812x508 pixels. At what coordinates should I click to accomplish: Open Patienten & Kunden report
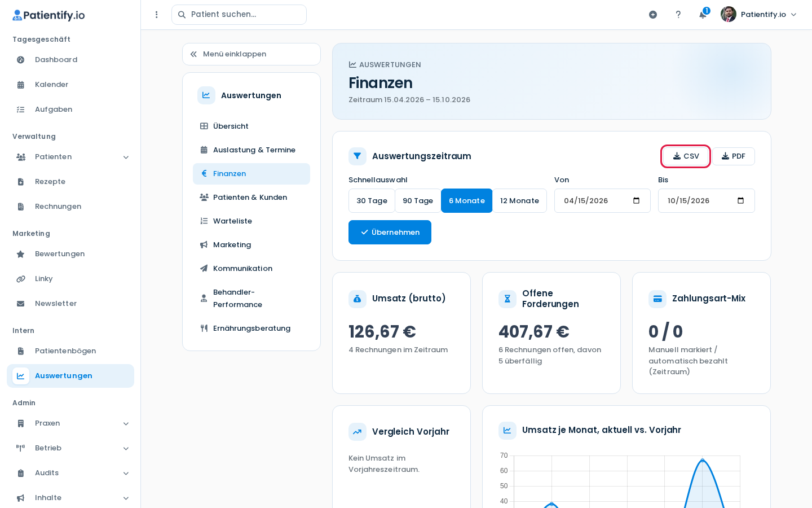pyautogui.click(x=251, y=198)
